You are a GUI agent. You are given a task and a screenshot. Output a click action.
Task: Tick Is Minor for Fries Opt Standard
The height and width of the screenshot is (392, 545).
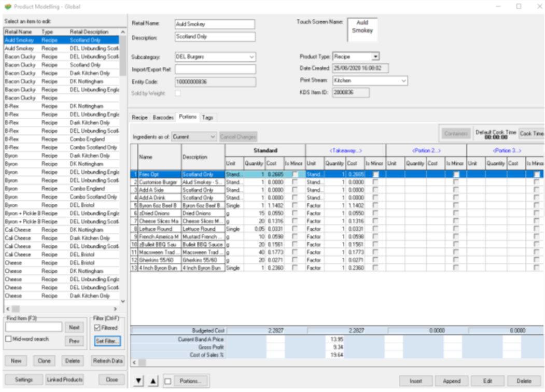coord(295,175)
